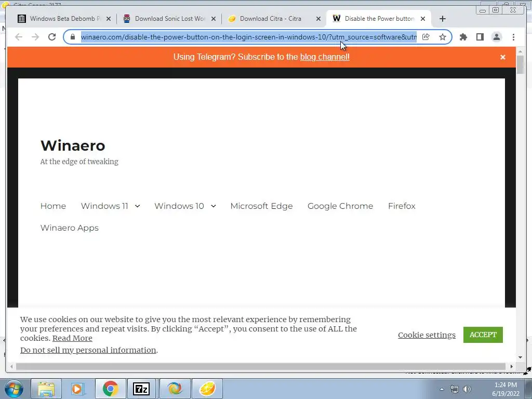The width and height of the screenshot is (532, 399).
Task: Open the profile avatar menu
Action: pyautogui.click(x=496, y=37)
